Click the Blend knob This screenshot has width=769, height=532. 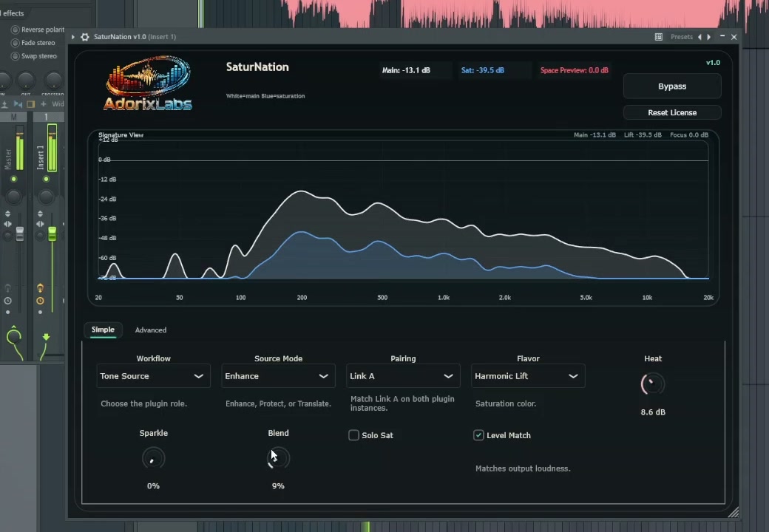pyautogui.click(x=279, y=459)
